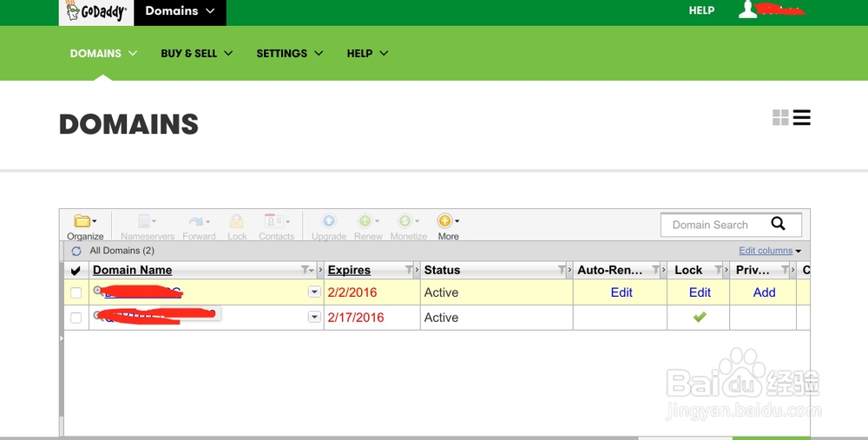Open the user account icon

pos(748,10)
